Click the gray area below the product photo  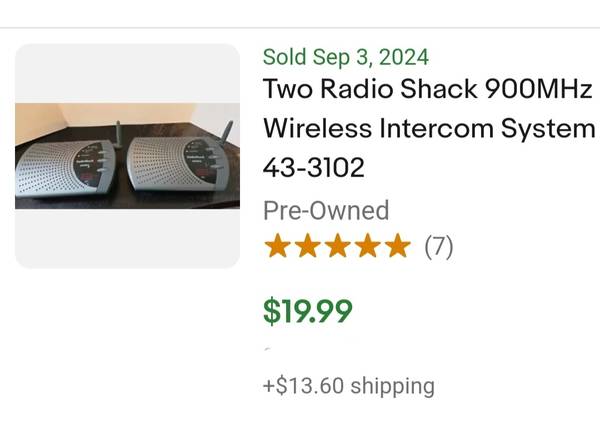(128, 238)
